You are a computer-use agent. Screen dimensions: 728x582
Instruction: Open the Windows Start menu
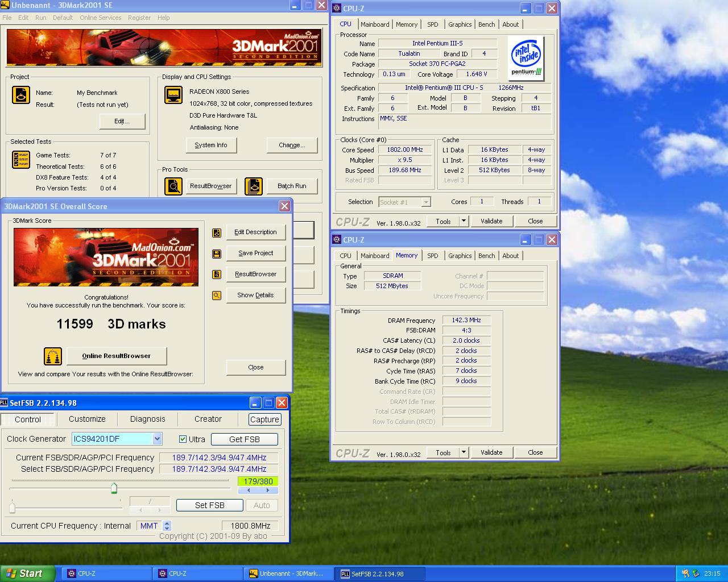pyautogui.click(x=27, y=573)
